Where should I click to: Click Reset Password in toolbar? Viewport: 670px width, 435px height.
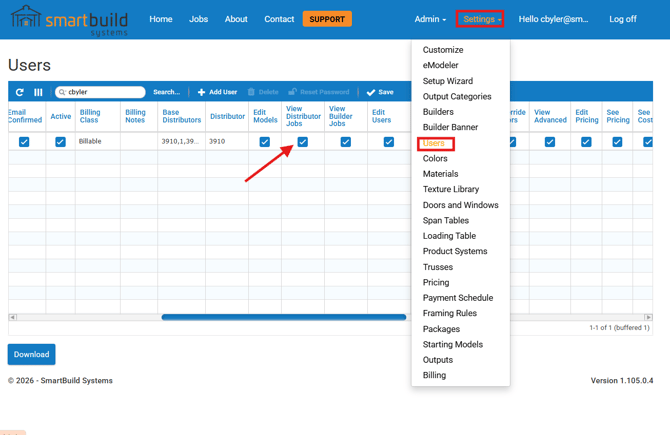[319, 92]
